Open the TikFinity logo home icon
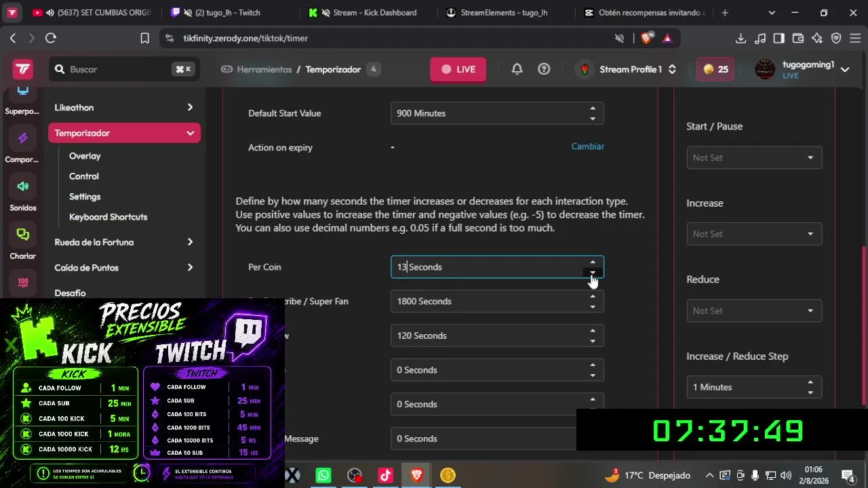Screen dimensions: 868x488 pyautogui.click(x=23, y=69)
